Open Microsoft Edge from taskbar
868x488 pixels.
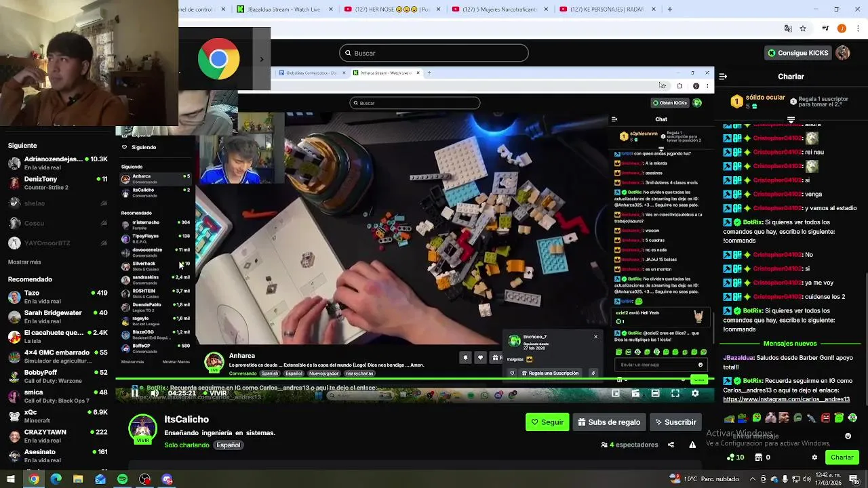(56, 479)
